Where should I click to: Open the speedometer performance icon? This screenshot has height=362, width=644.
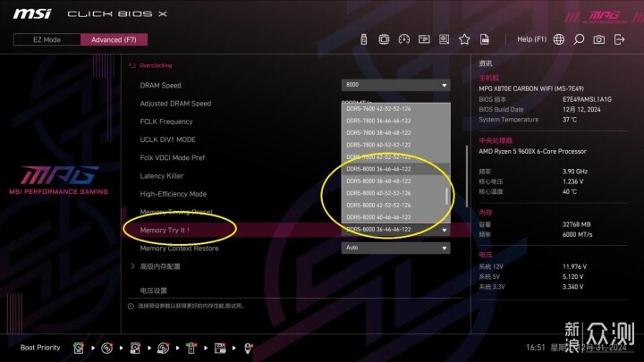click(x=404, y=39)
